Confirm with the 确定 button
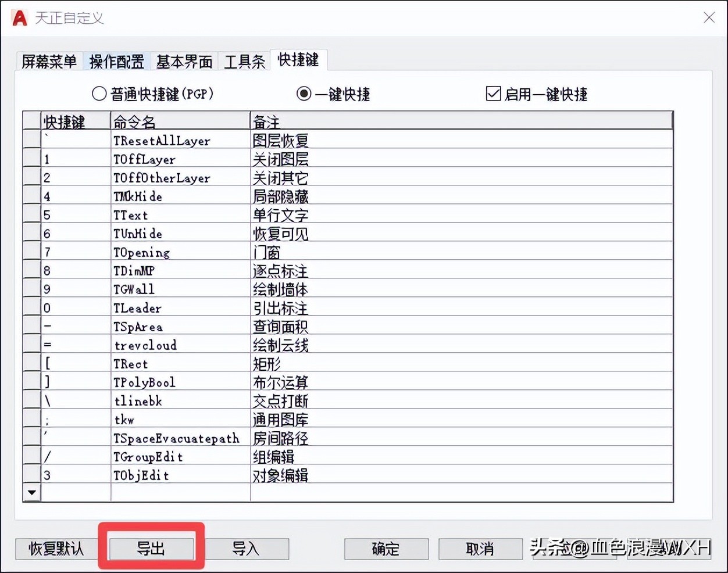The height and width of the screenshot is (573, 728). pos(386,549)
